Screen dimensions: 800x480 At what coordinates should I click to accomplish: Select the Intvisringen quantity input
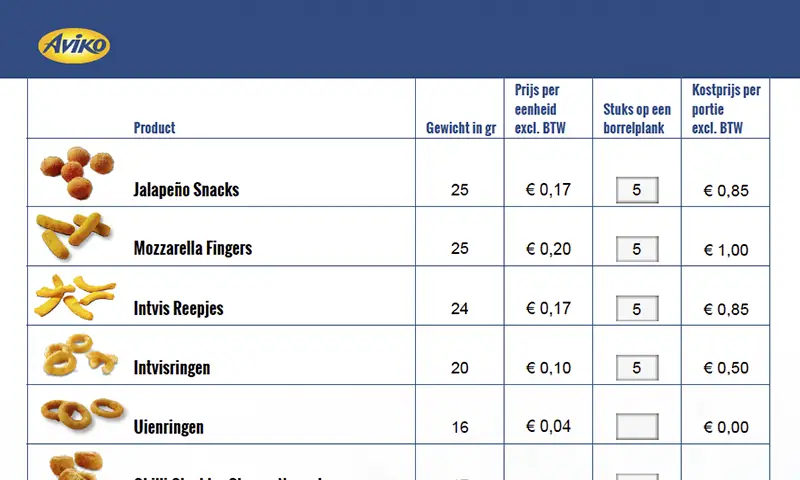pyautogui.click(x=637, y=368)
